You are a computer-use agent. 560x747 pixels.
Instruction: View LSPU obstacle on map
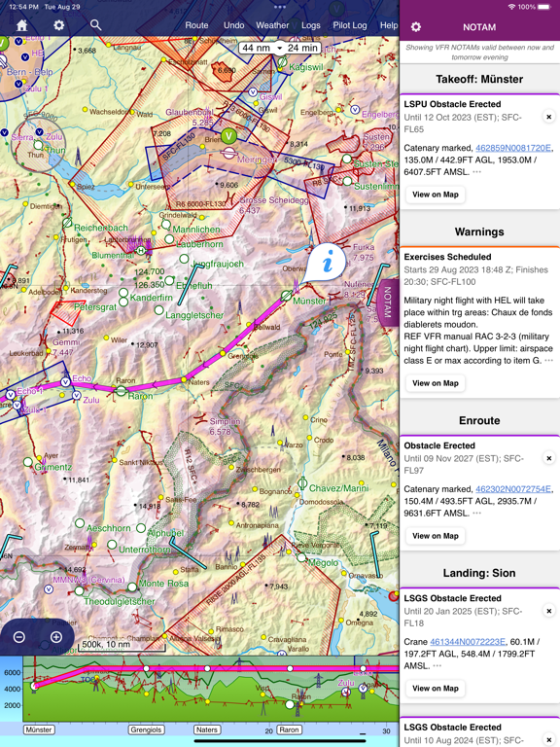point(436,195)
